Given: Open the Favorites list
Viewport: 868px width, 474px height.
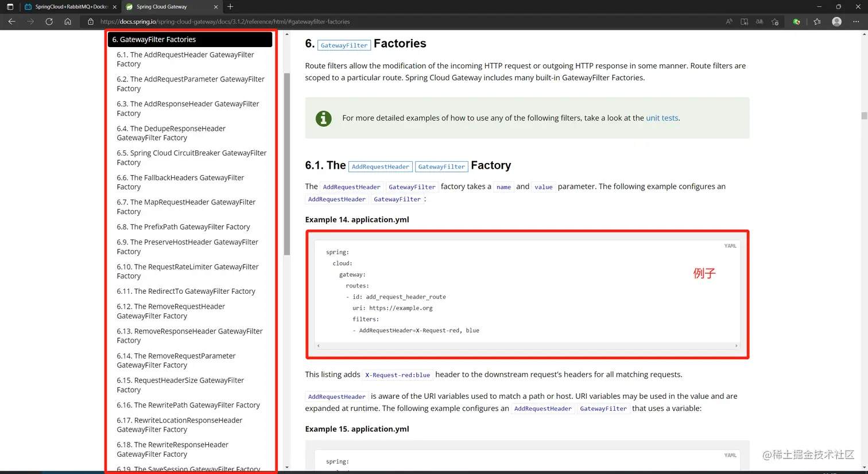Looking at the screenshot, I should (x=817, y=22).
